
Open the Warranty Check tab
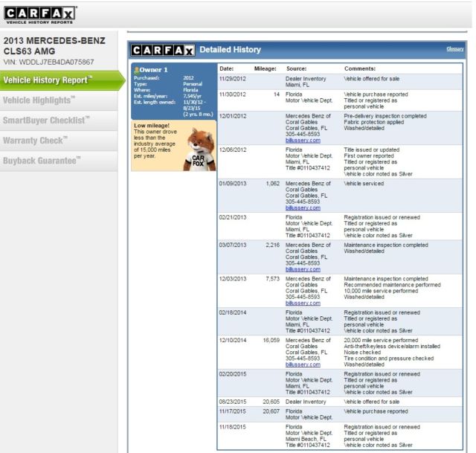(x=59, y=141)
